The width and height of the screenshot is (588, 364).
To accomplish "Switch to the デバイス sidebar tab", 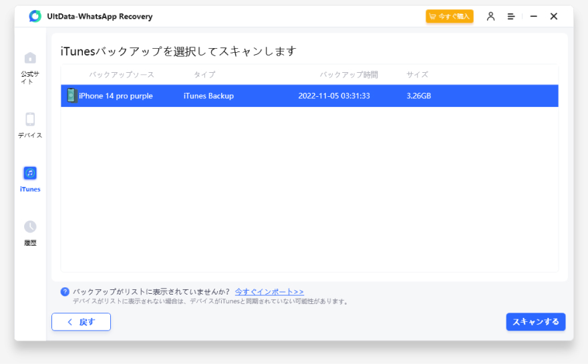I will (x=30, y=126).
